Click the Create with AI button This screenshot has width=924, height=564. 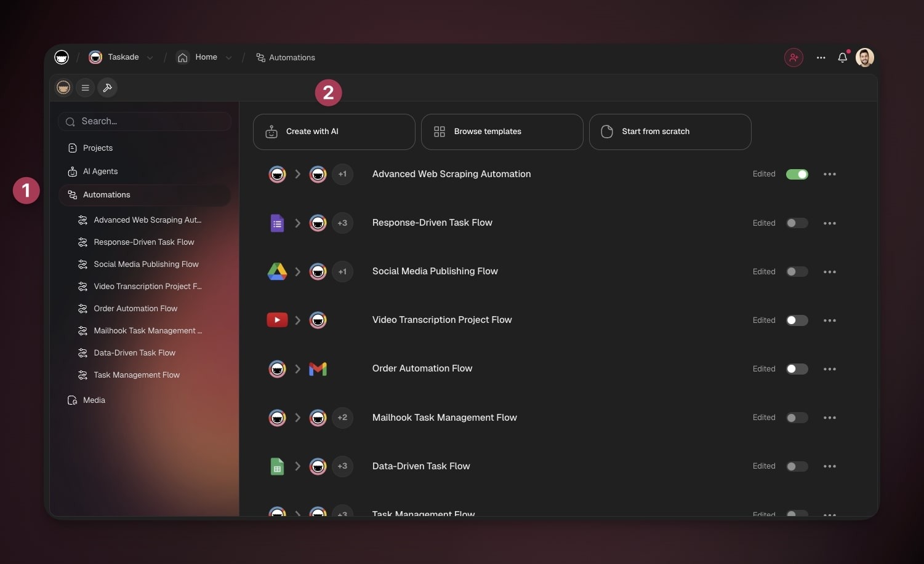[x=334, y=132]
